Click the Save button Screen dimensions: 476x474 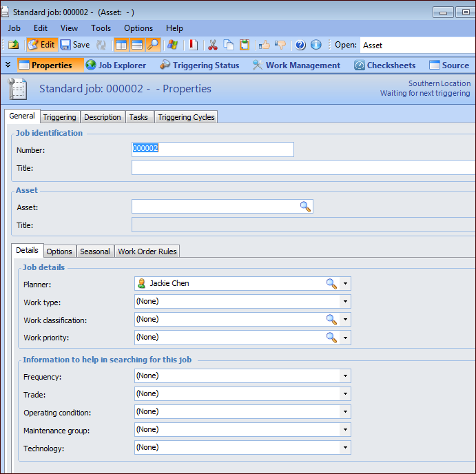click(75, 45)
